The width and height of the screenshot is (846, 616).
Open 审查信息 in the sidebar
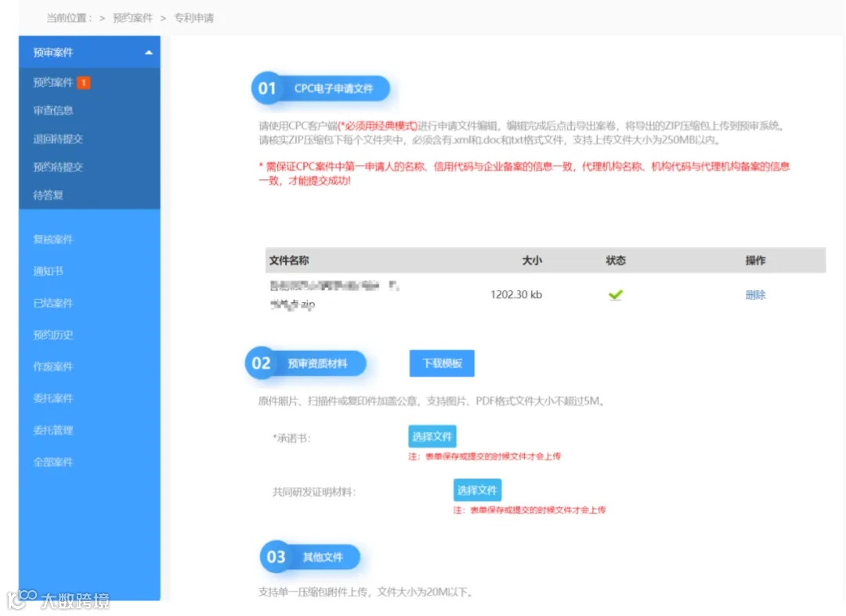pos(53,110)
